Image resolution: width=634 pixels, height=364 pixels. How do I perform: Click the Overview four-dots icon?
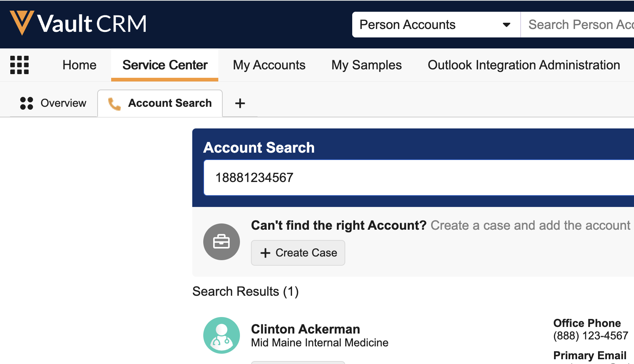click(x=26, y=103)
